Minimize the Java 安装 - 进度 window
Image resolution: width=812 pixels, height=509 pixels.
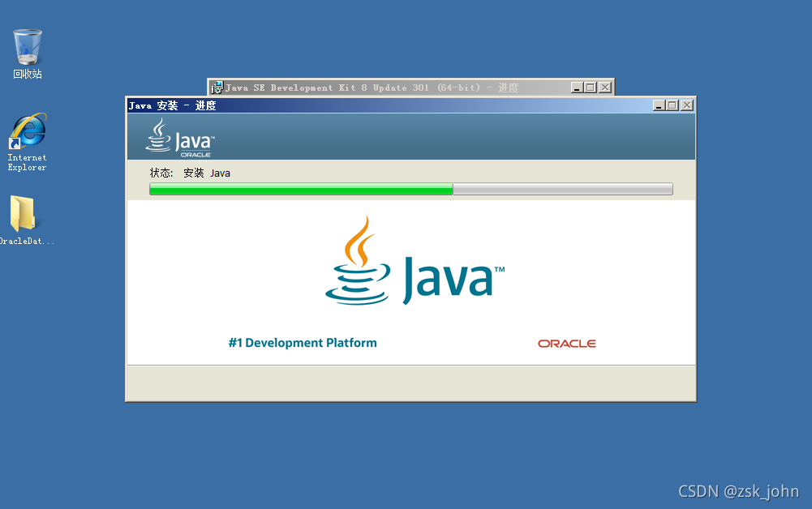pyautogui.click(x=659, y=105)
